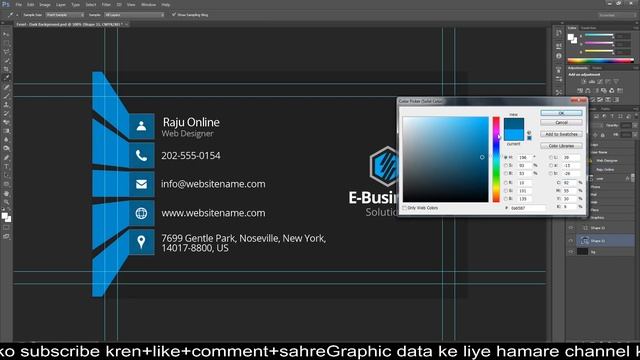The height and width of the screenshot is (360, 640).
Task: Open the Sample All Layers dropdown
Action: pos(134,15)
